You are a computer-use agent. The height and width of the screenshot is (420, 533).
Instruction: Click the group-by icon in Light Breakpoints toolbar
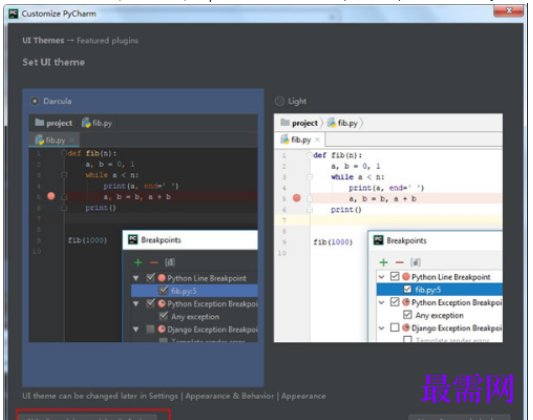pos(415,262)
